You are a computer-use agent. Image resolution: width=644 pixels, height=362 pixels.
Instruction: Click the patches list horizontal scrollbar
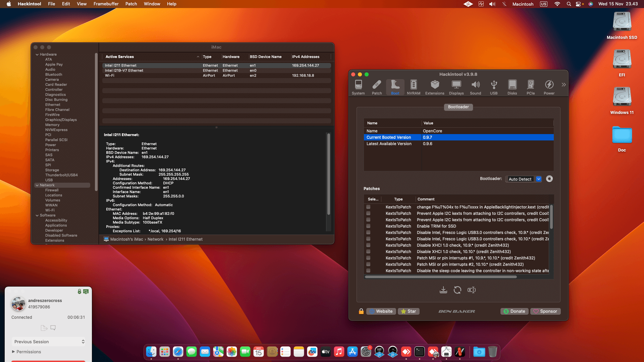pyautogui.click(x=441, y=277)
